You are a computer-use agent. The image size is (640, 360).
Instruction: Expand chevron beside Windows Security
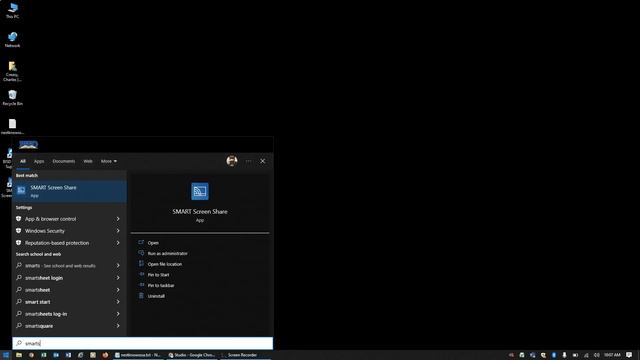pyautogui.click(x=118, y=231)
